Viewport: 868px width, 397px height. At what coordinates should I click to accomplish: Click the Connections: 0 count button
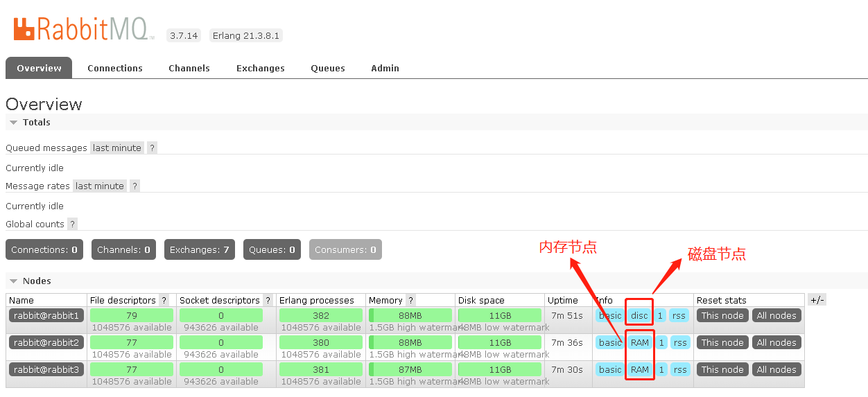(x=44, y=249)
